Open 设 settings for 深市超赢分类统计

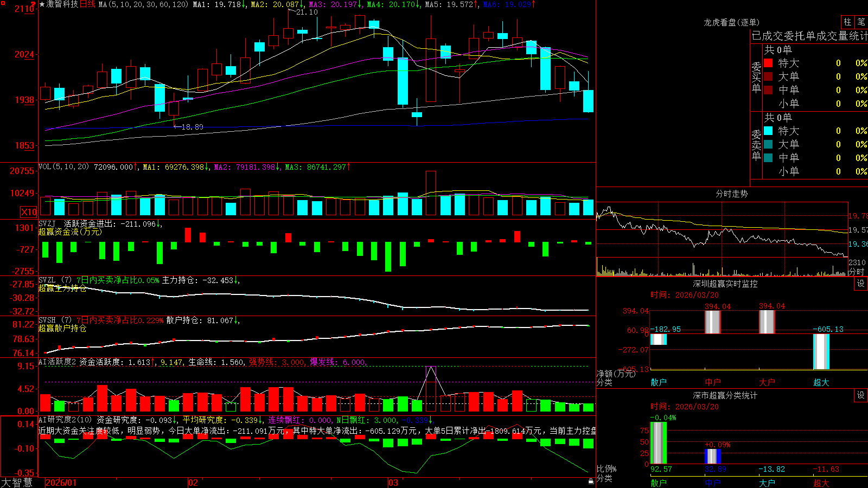point(861,395)
